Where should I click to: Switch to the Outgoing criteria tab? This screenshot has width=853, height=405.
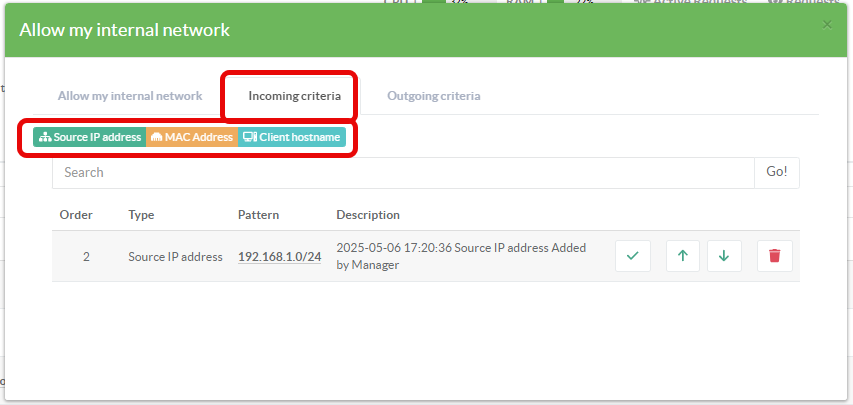(433, 96)
